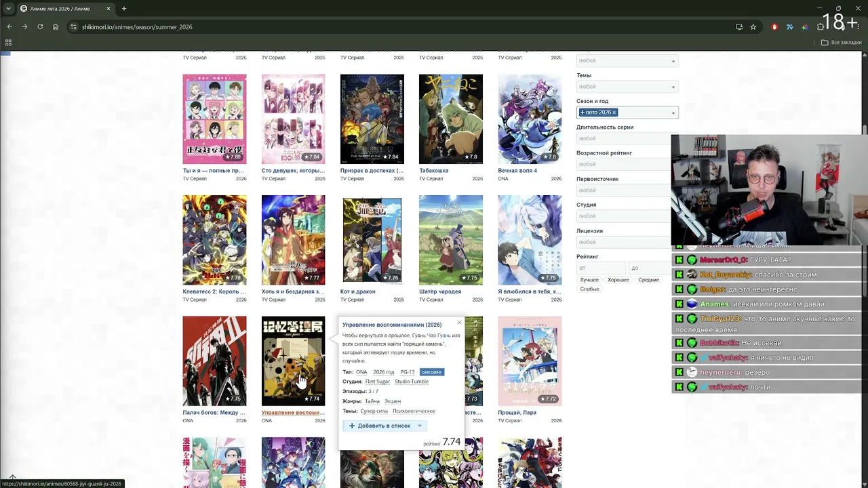Open the 'Призрак в доспехах' poster

coord(372,119)
